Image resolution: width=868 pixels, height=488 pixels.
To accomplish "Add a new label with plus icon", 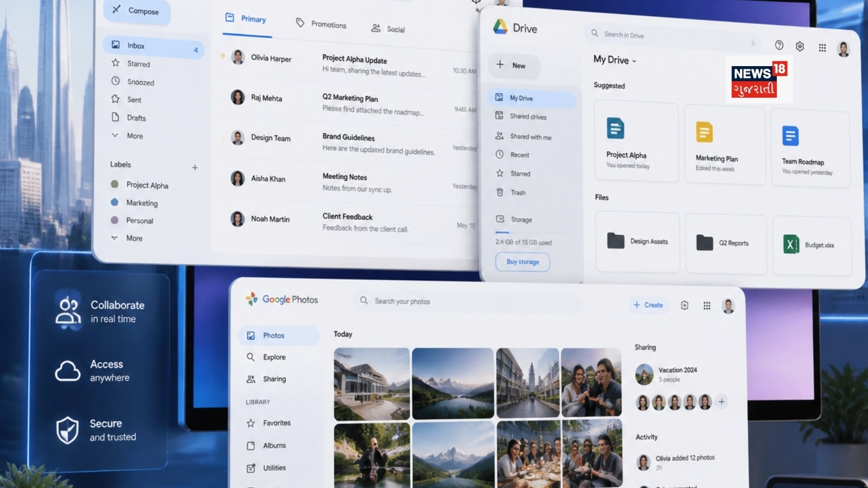I will [195, 168].
